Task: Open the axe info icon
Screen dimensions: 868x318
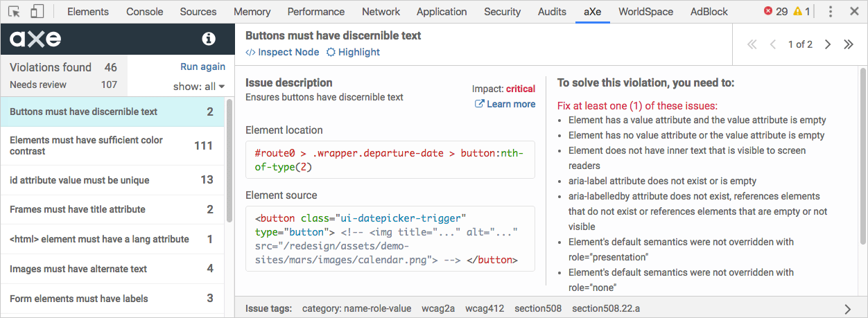Action: click(x=209, y=39)
